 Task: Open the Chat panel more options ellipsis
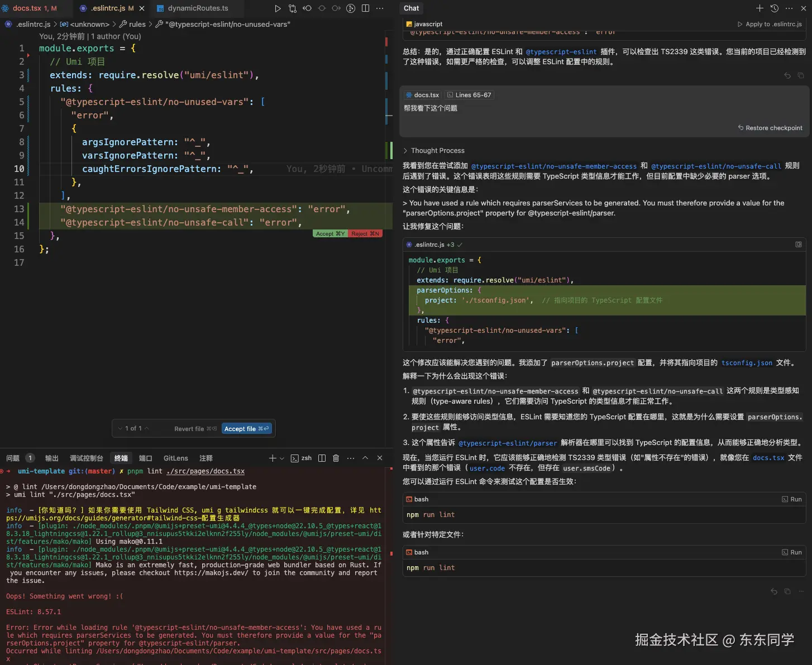pos(789,8)
